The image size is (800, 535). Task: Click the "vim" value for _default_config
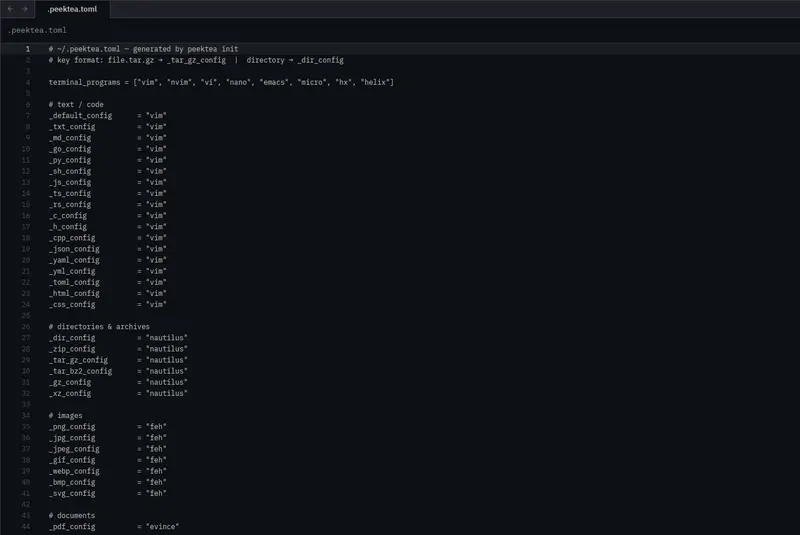(156, 116)
